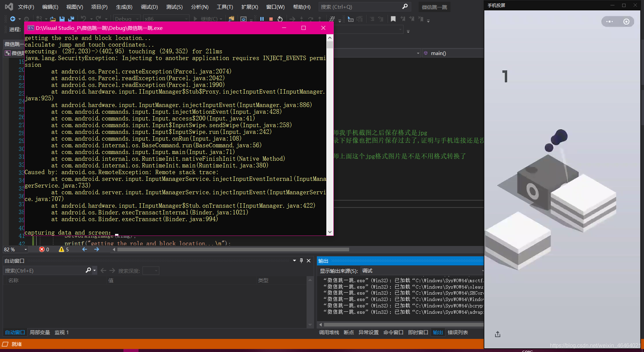This screenshot has width=644, height=352.
Task: Click the 类型 column header in Autos
Action: point(263,280)
